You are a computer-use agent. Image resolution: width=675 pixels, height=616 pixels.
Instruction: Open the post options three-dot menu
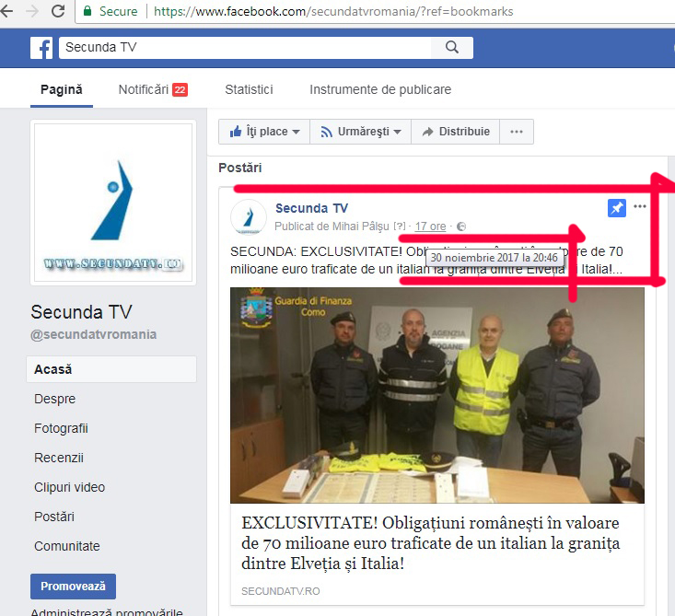pos(640,207)
